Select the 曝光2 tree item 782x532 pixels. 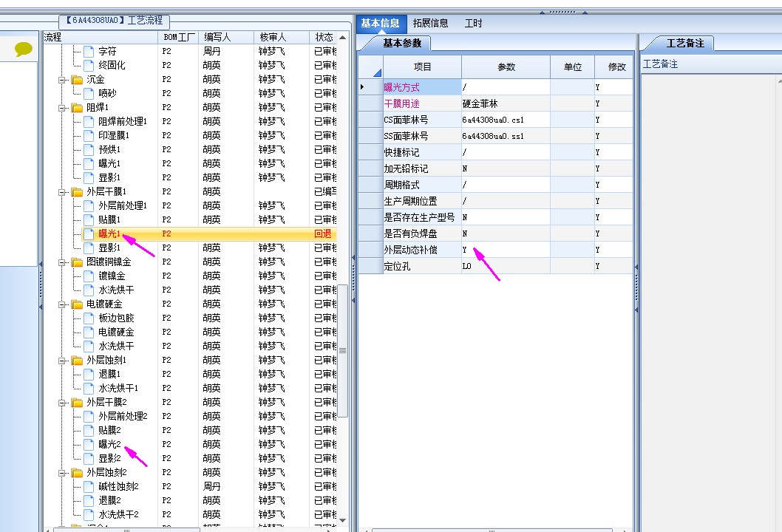tap(109, 444)
